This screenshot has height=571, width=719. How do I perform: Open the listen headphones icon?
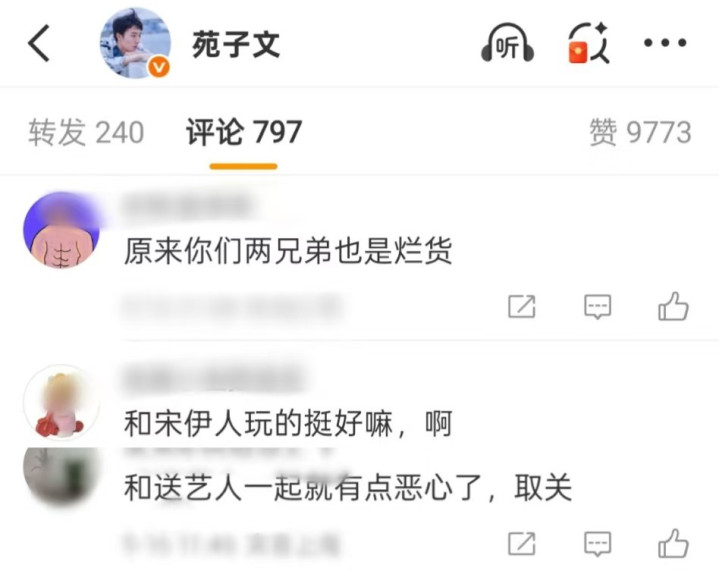507,43
